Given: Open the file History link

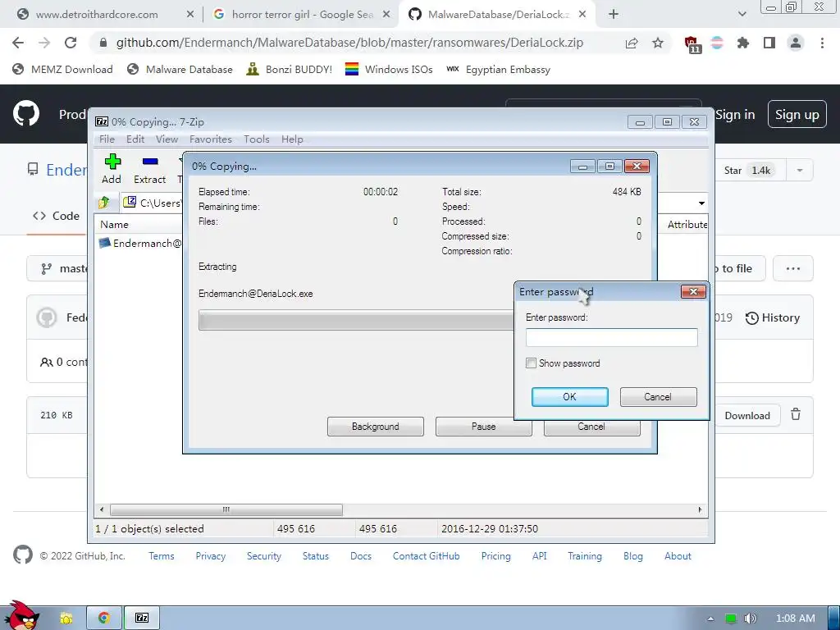Looking at the screenshot, I should [773, 317].
